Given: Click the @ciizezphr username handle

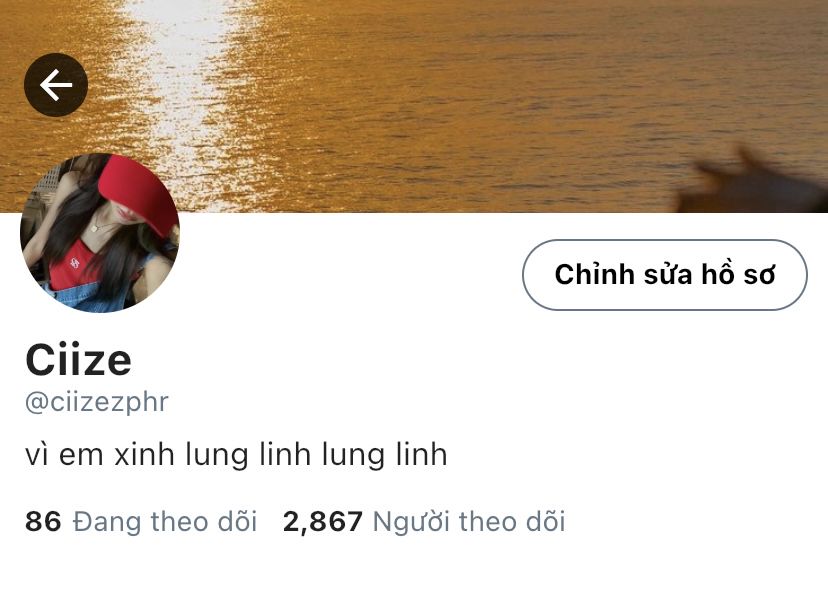Looking at the screenshot, I should click(97, 403).
